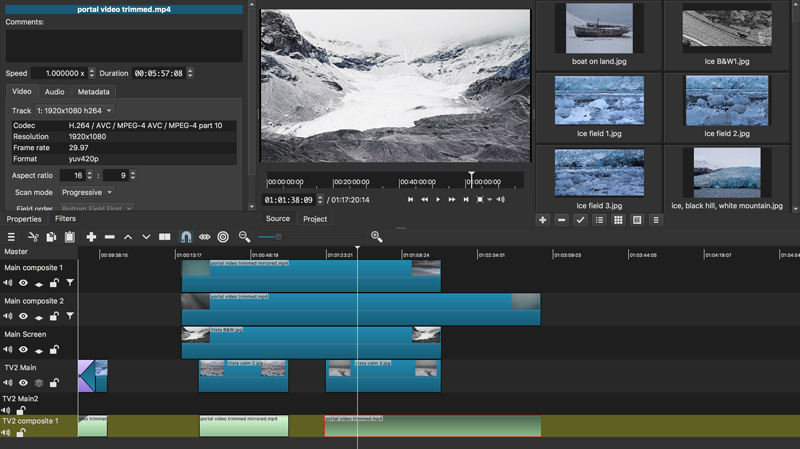Select the Video properties tab
The height and width of the screenshot is (449, 800).
point(21,91)
